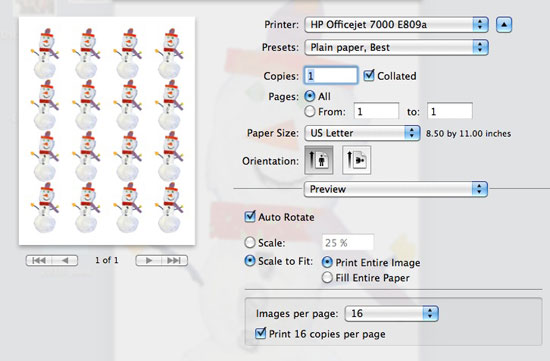Select the Scale radio button
The height and width of the screenshot is (361, 550).
(250, 242)
